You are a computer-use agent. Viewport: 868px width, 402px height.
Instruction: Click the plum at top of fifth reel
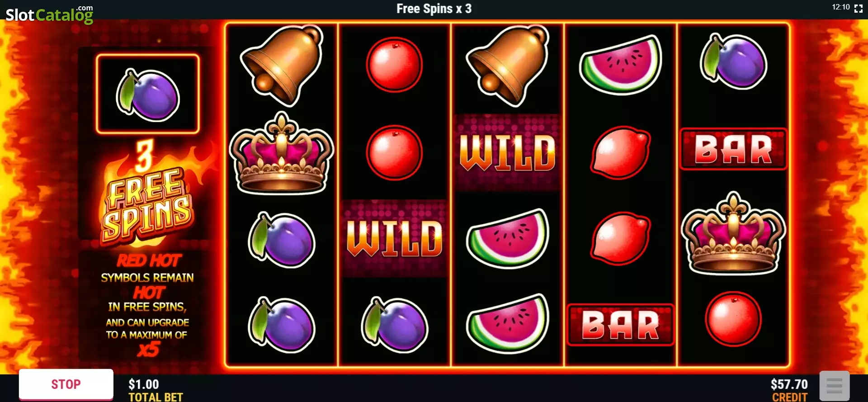point(733,62)
